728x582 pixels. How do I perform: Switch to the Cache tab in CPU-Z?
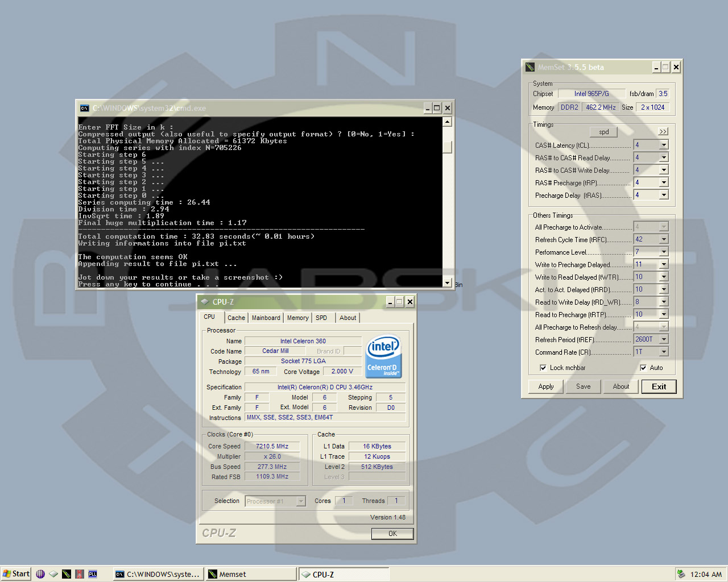click(x=237, y=318)
